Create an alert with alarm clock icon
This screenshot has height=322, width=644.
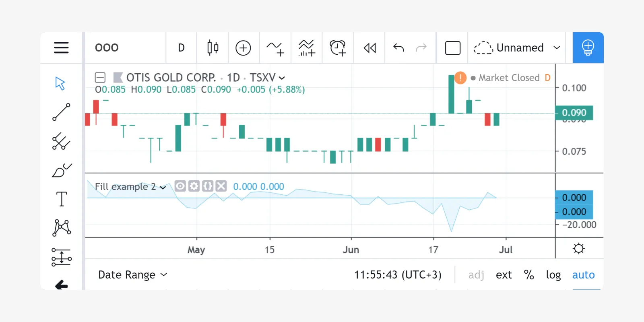(x=338, y=47)
